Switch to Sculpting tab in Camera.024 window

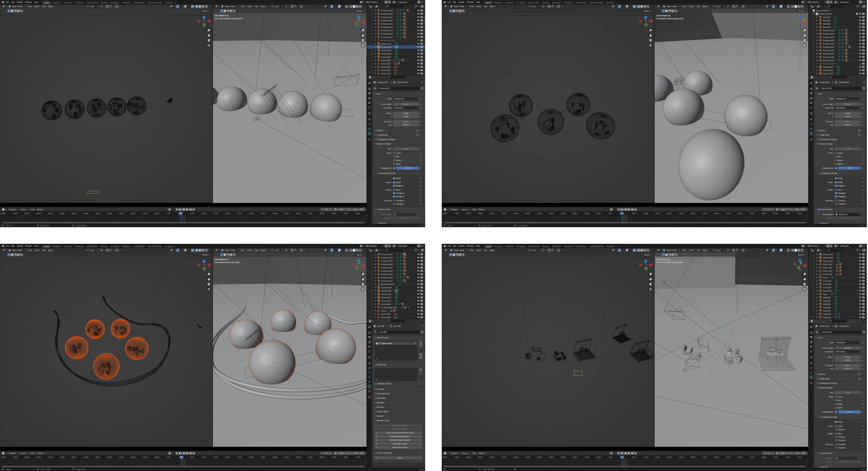pos(67,2)
